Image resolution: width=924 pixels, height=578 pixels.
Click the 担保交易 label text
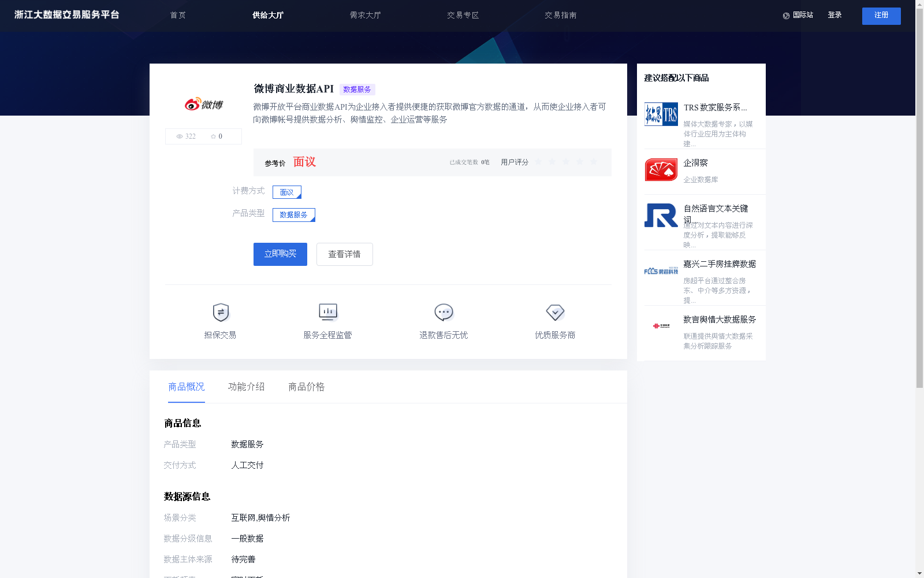point(220,335)
